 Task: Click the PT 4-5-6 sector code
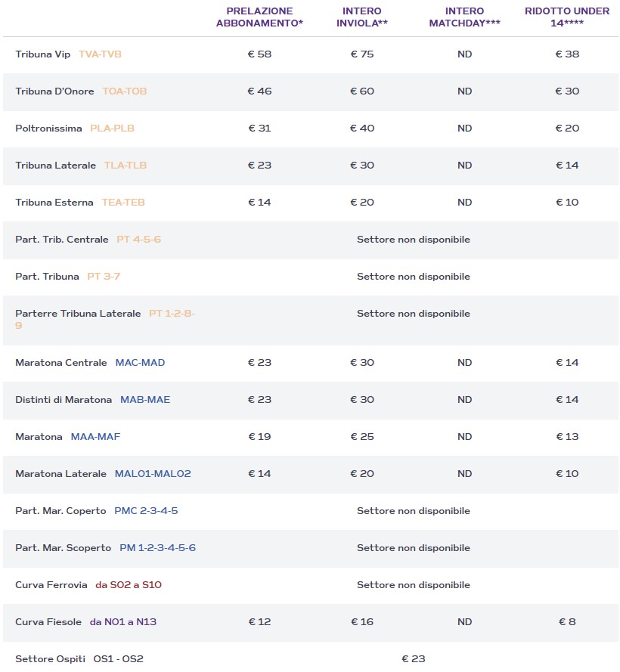[x=138, y=240]
